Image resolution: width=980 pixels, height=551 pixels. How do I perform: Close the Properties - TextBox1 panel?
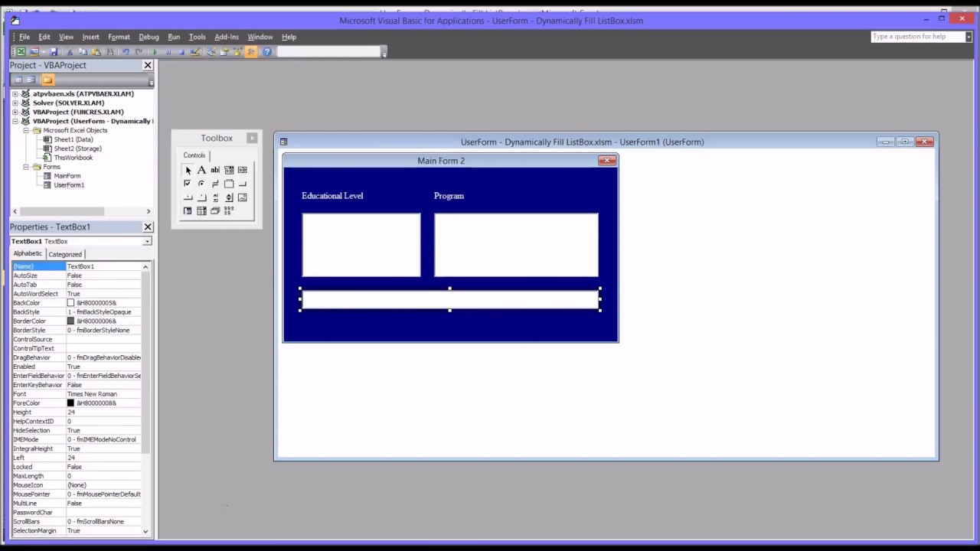(x=148, y=227)
